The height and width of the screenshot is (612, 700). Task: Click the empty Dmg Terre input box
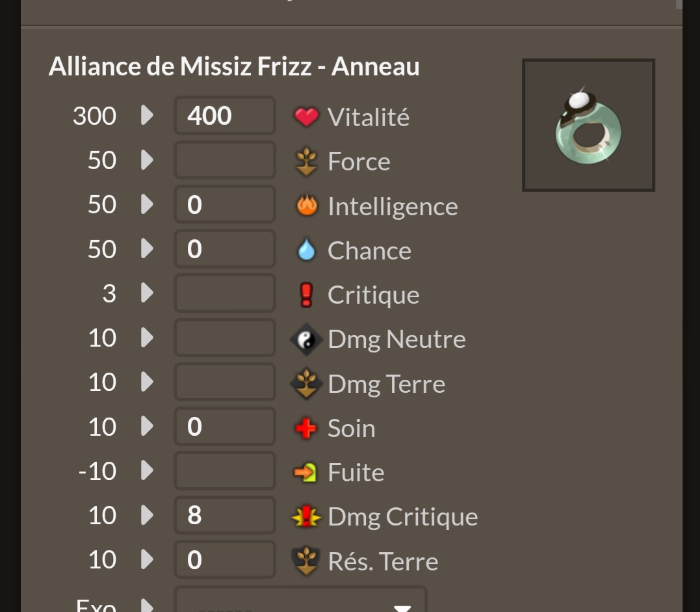224,382
